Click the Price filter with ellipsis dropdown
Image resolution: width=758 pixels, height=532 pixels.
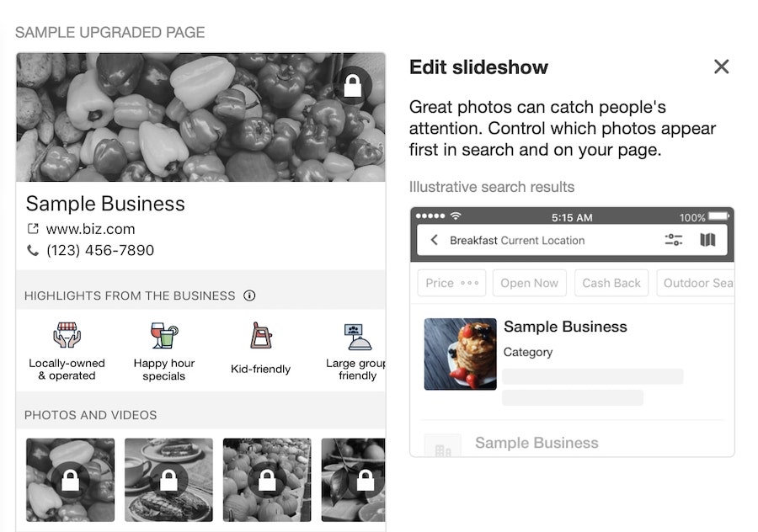451,283
